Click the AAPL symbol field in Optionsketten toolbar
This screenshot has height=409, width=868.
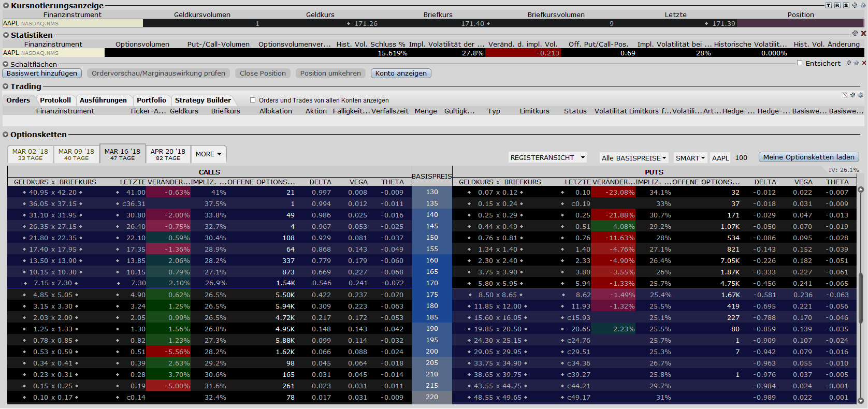pyautogui.click(x=720, y=158)
